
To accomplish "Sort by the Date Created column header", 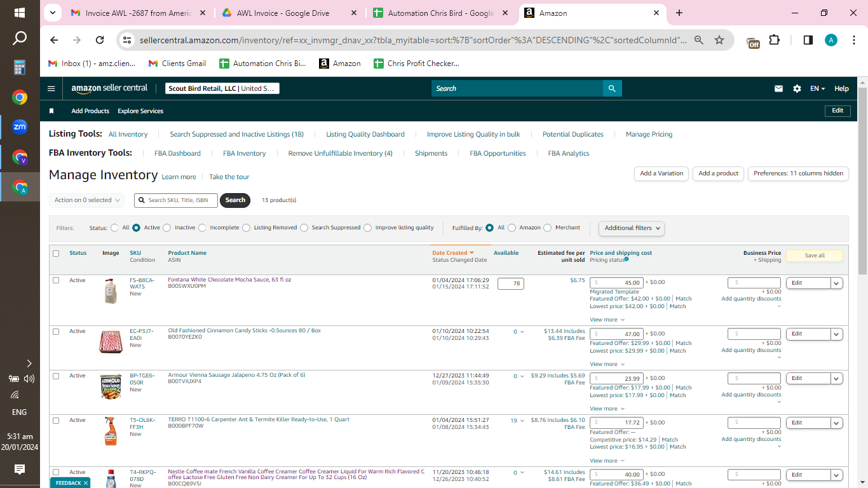I will (x=453, y=253).
